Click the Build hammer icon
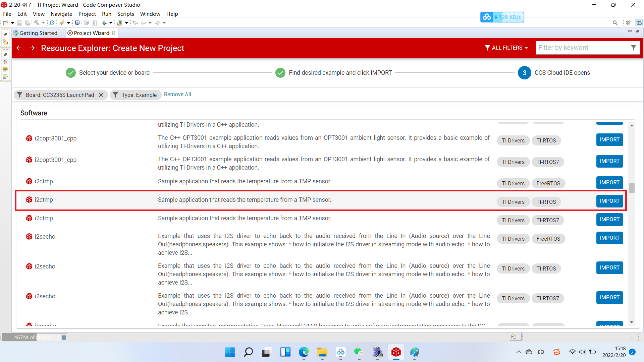The width and height of the screenshot is (644, 362). [x=37, y=23]
